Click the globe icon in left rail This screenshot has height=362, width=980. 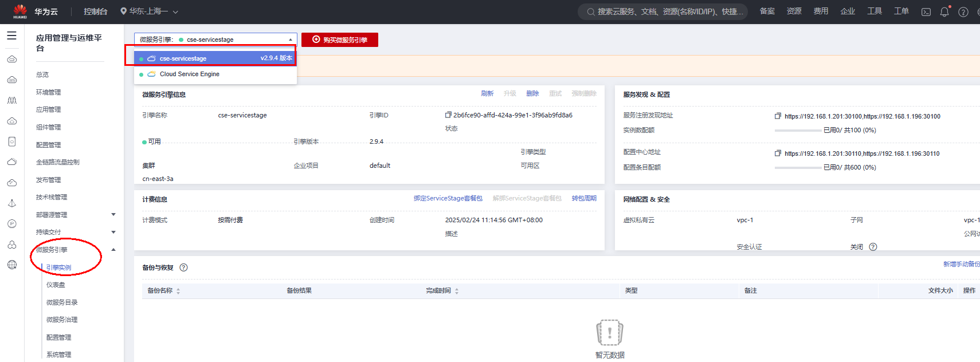12,265
